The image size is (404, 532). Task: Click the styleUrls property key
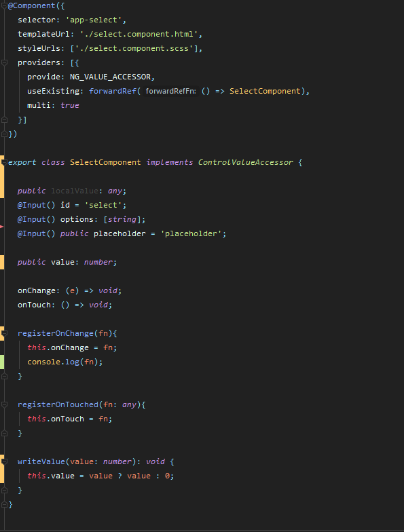pos(39,49)
